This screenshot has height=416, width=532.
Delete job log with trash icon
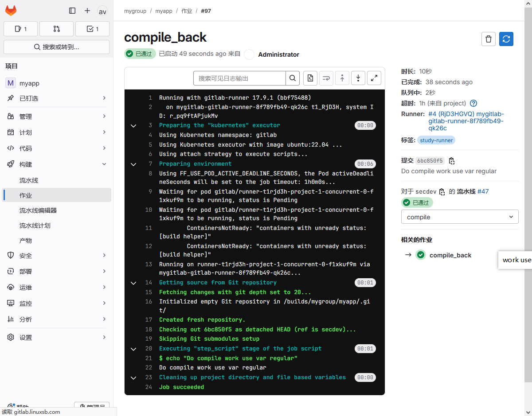pos(489,39)
